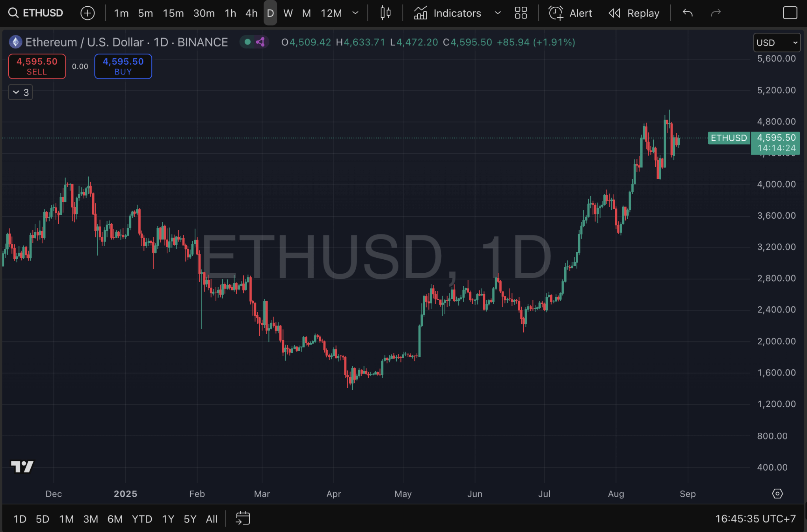807x532 pixels.
Task: Toggle the 15m interval button
Action: pos(173,13)
